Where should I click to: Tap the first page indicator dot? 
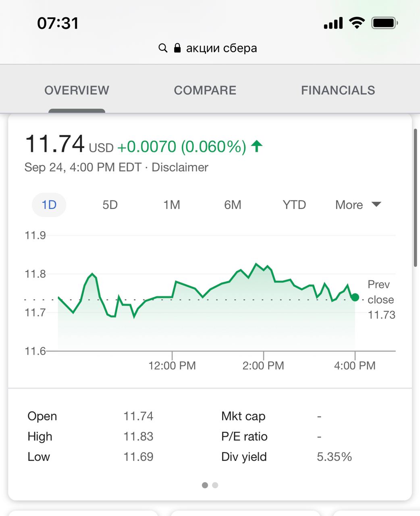point(205,485)
